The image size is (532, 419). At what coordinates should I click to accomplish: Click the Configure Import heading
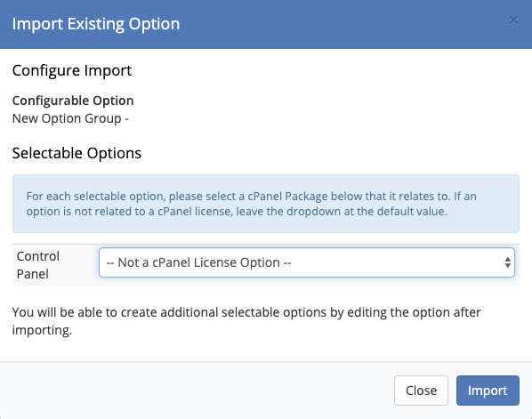pyautogui.click(x=72, y=70)
